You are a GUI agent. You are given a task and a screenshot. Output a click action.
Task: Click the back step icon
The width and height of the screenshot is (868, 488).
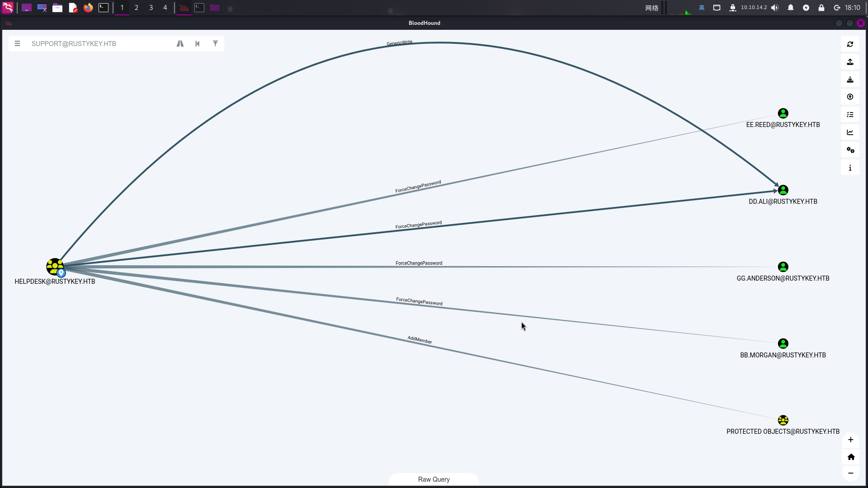[x=198, y=44]
